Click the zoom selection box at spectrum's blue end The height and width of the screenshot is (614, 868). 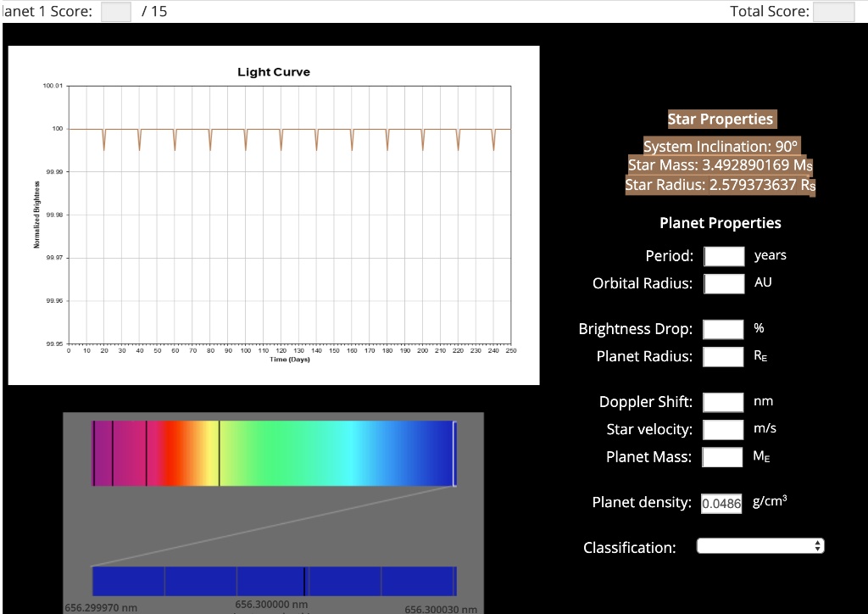pos(455,454)
